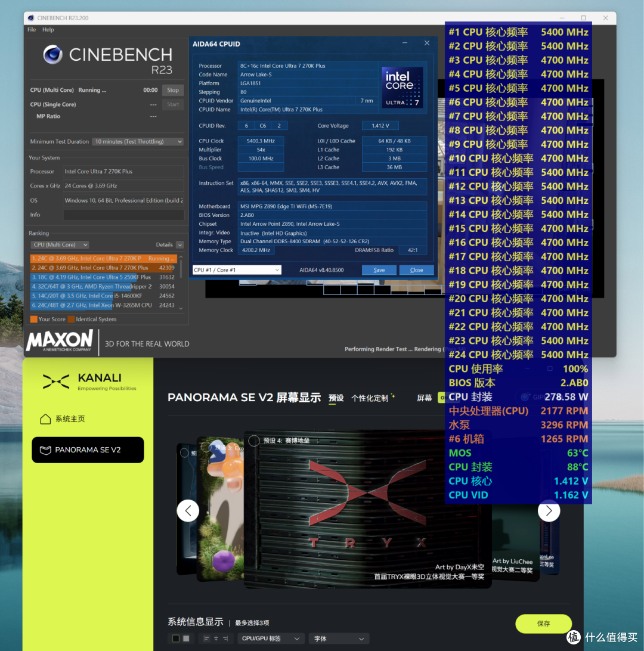Stop the CPU Multi Core test
Screen dimensions: 644x651
[173, 90]
